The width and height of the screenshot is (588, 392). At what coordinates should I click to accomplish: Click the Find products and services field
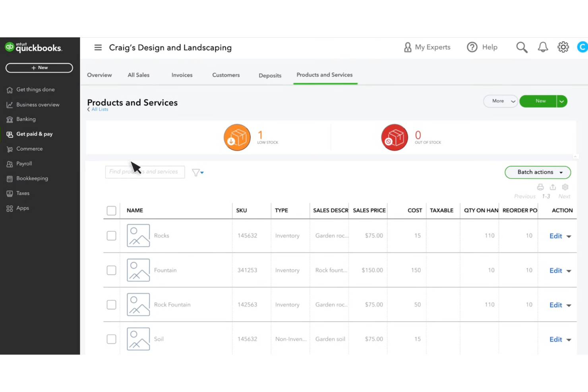click(145, 172)
